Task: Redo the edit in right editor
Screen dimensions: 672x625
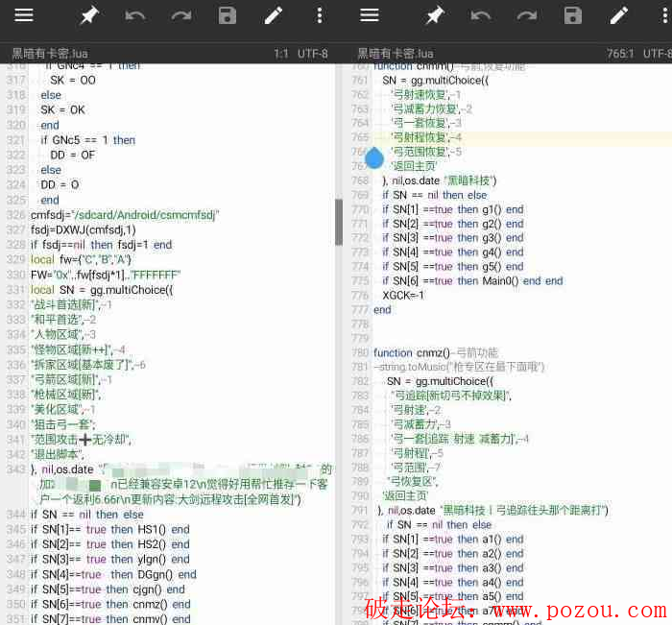Action: click(527, 16)
